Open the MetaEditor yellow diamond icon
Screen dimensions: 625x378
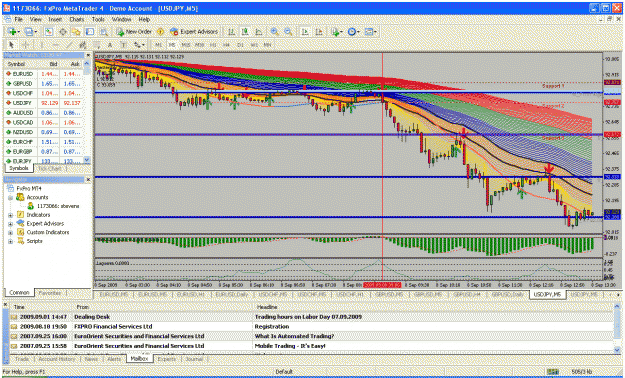click(160, 32)
